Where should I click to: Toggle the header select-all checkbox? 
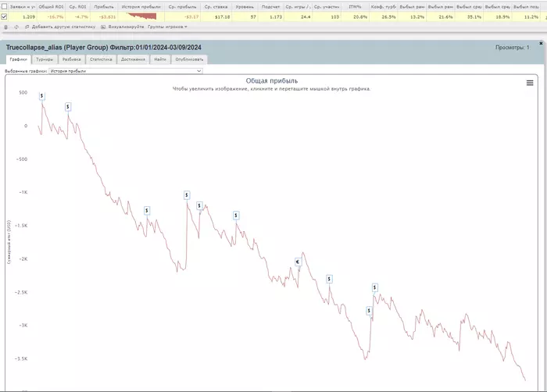[4, 6]
